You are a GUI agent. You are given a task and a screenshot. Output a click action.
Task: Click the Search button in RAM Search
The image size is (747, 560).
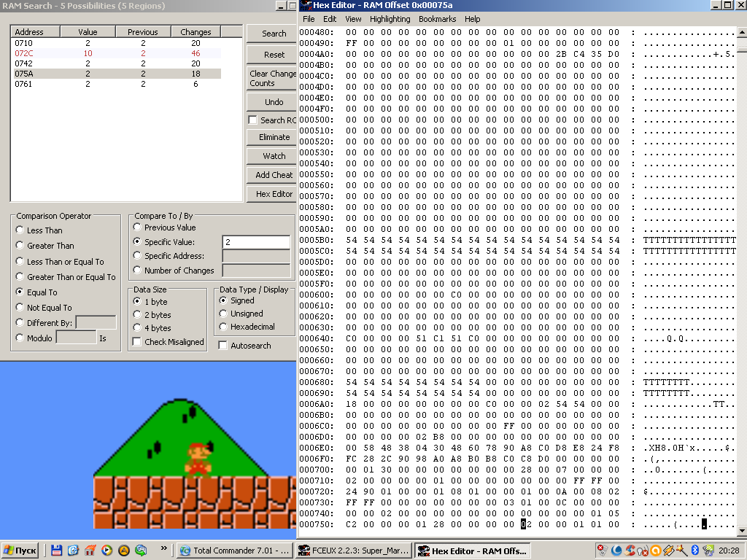[272, 34]
